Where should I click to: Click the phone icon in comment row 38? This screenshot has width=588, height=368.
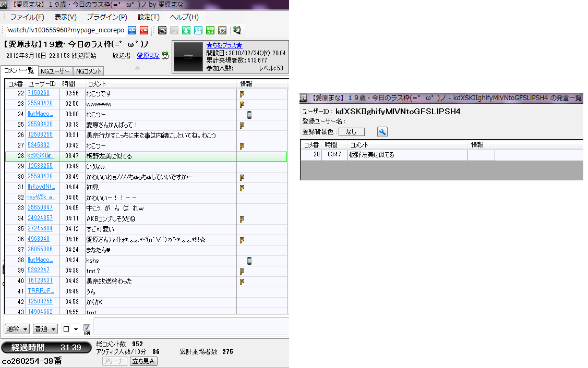point(249,261)
